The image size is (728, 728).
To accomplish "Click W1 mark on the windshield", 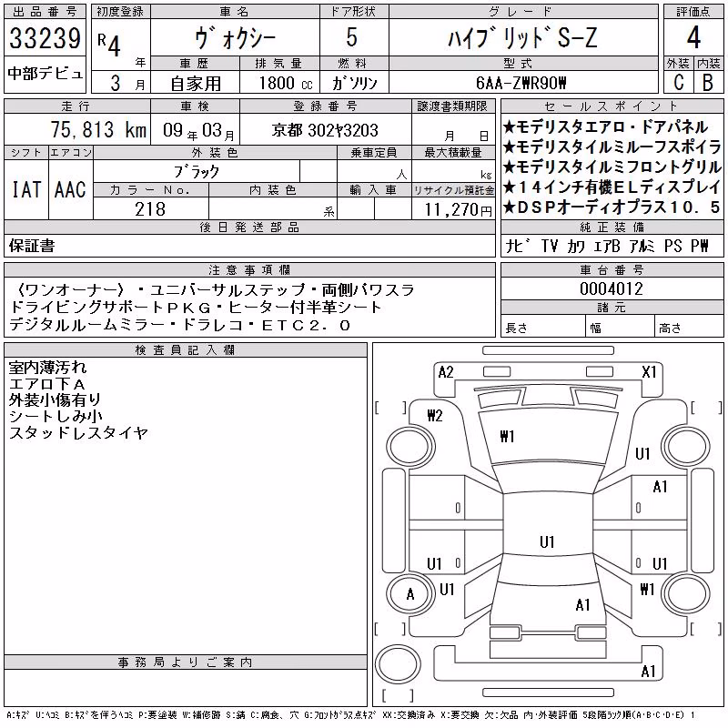I will pyautogui.click(x=507, y=437).
